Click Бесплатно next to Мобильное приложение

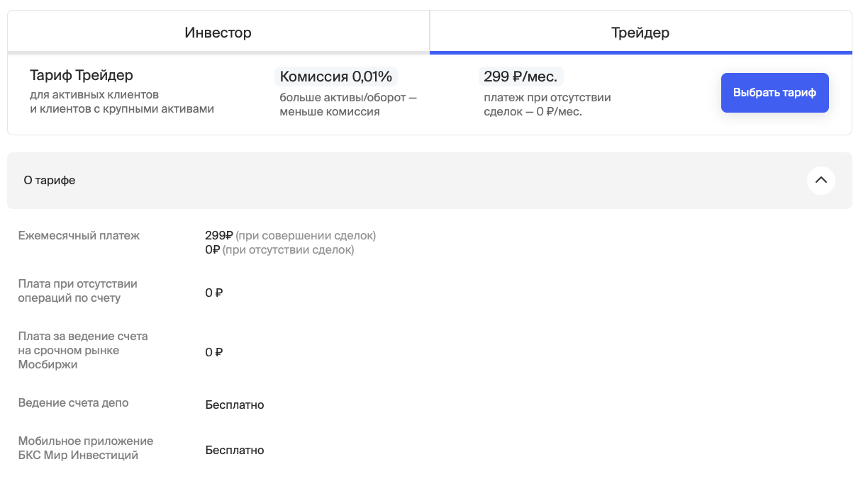coord(235,451)
